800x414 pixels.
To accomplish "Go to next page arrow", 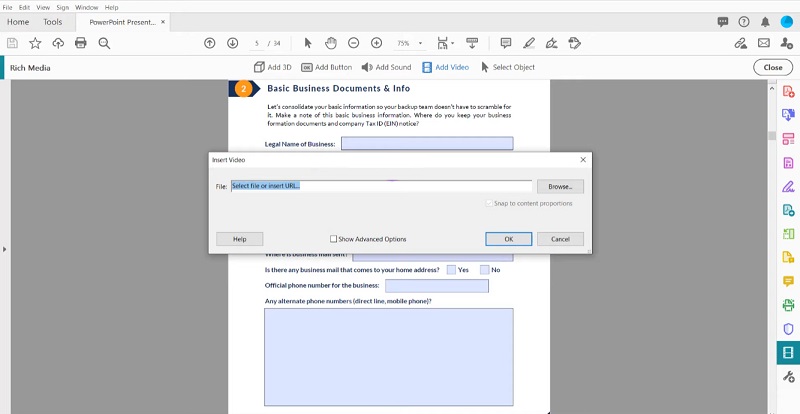I will (232, 43).
